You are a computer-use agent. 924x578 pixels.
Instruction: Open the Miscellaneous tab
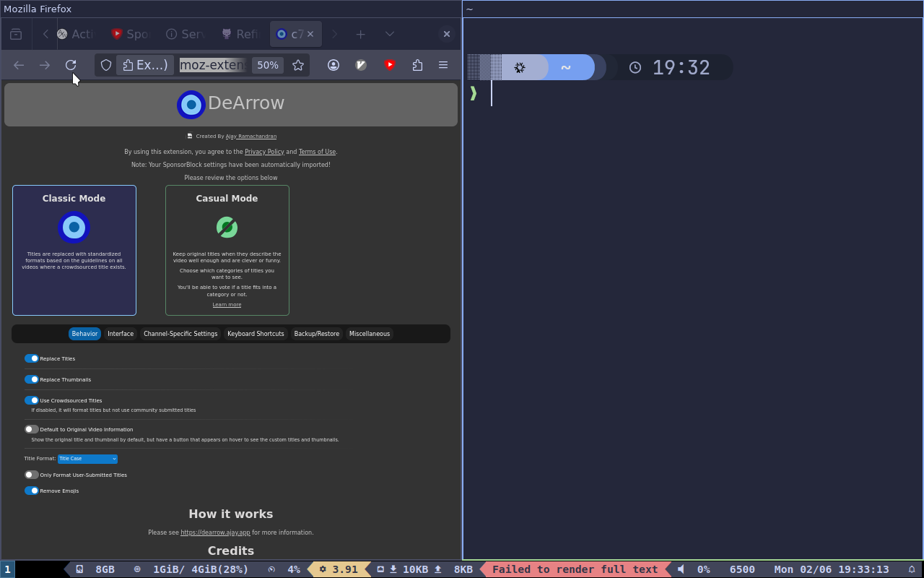click(x=370, y=334)
